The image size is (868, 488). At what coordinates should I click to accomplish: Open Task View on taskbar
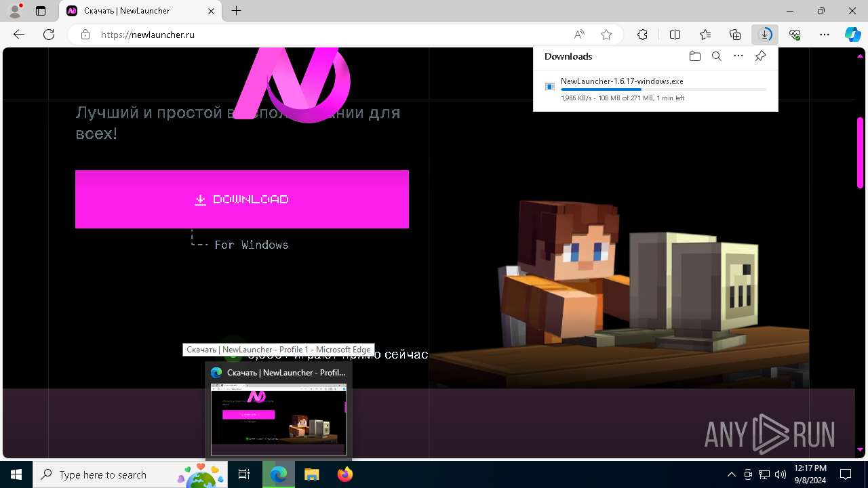(245, 474)
